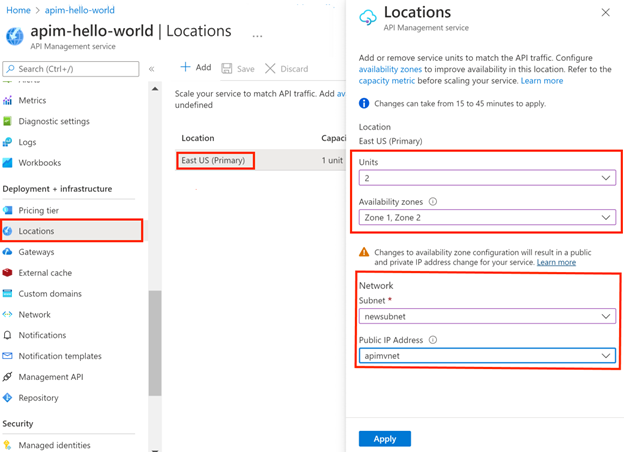Close the Locations side panel
This screenshot has height=452, width=624.
click(x=605, y=13)
